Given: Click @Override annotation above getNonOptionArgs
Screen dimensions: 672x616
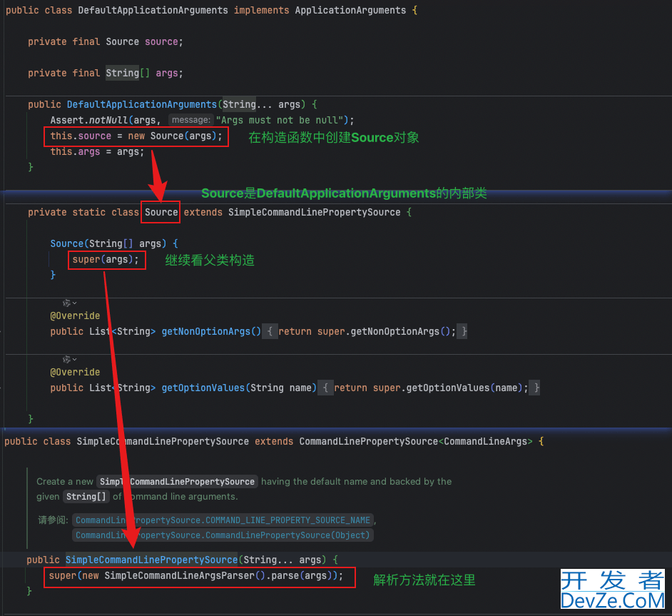Looking at the screenshot, I should coord(75,316).
